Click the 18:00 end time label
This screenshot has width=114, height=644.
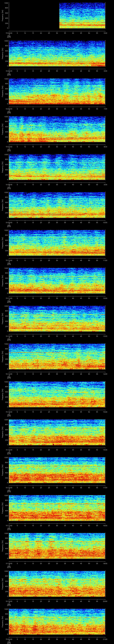105,525
